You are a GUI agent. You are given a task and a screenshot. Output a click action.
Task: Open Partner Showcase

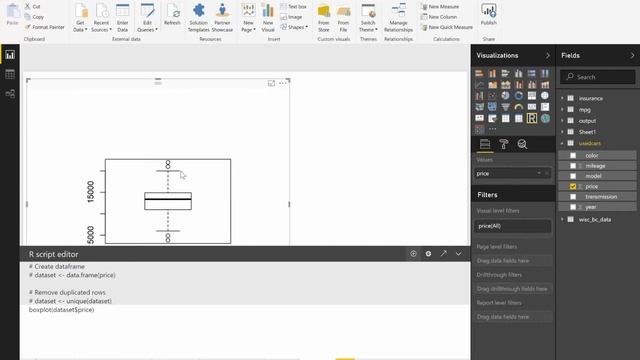(x=222, y=18)
